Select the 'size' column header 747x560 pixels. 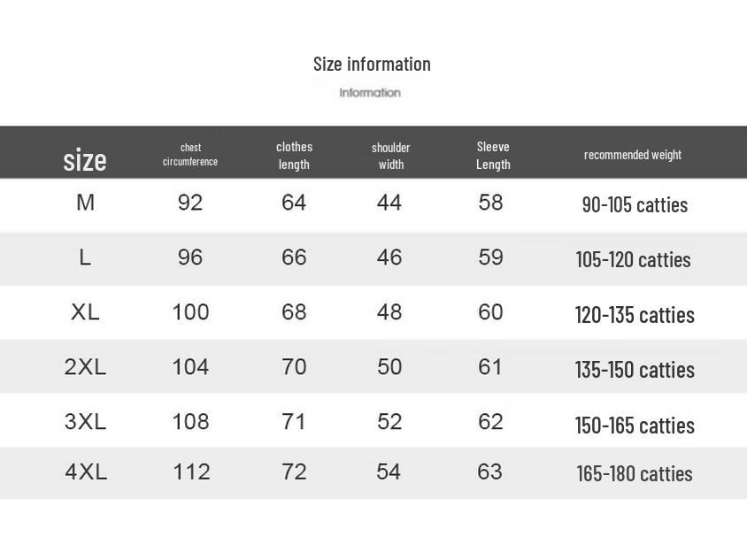tap(85, 160)
